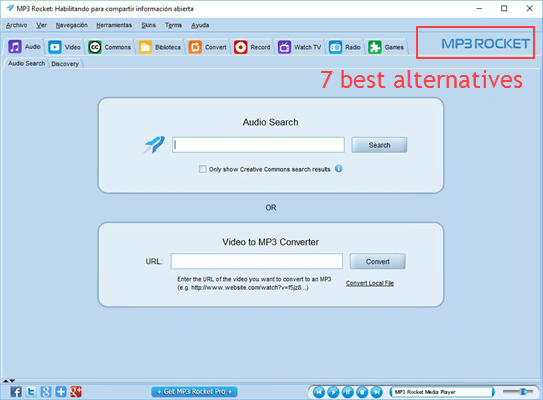This screenshot has width=543, height=400.
Task: Minimize the MP3 Rocket window
Action: [x=479, y=8]
